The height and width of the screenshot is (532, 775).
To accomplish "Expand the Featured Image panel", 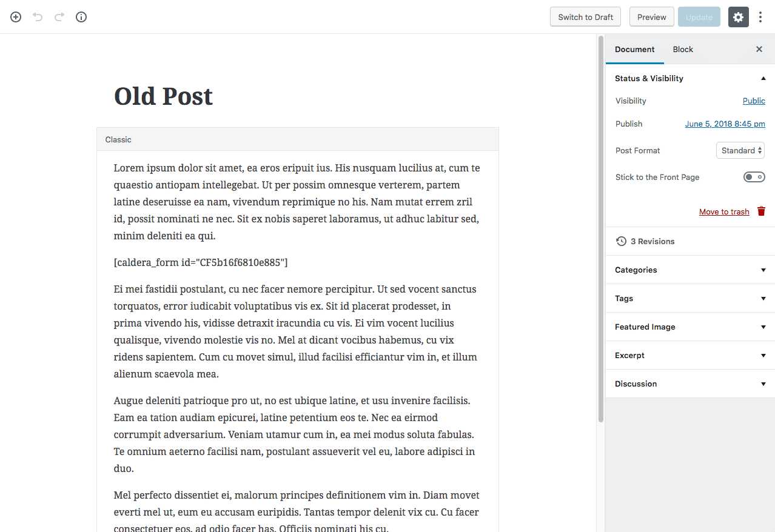I will coord(690,327).
